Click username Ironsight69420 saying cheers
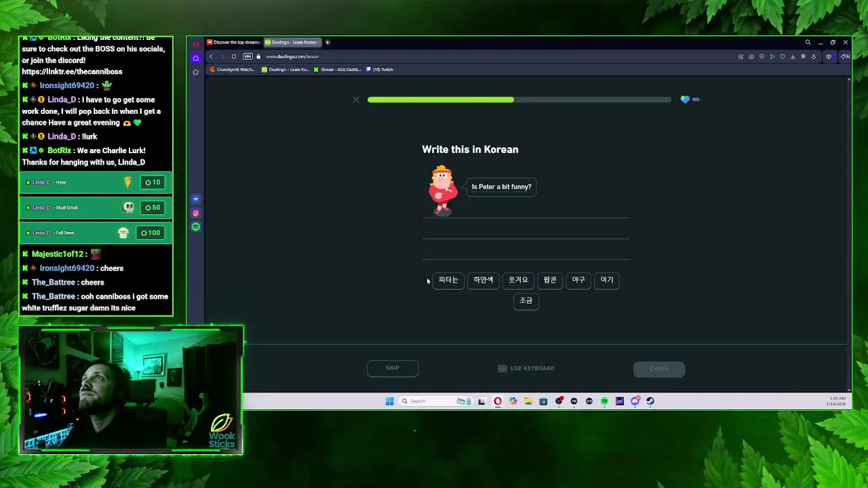Viewport: 868px width, 488px height. coord(66,268)
